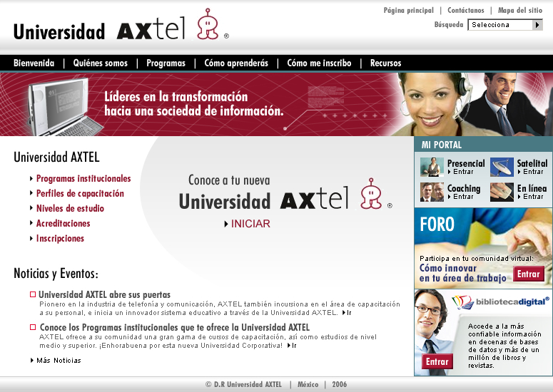Select Cómo aprenderás in navigation bar
Viewport: 553px width, 392px height.
(x=236, y=63)
